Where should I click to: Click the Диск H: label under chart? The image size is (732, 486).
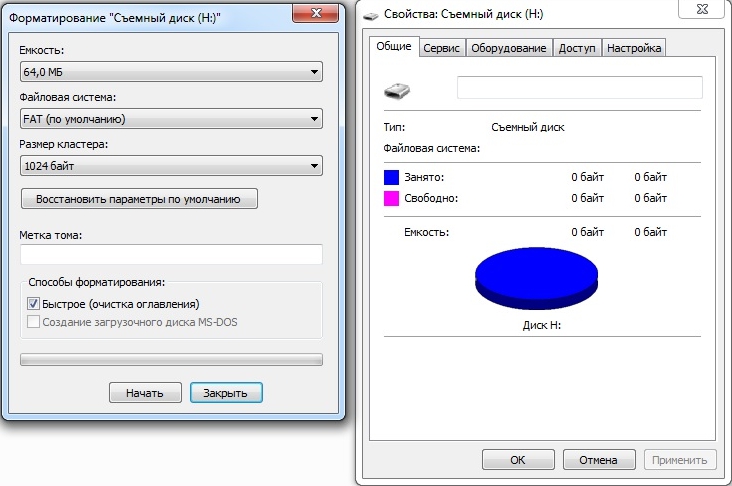tap(542, 325)
